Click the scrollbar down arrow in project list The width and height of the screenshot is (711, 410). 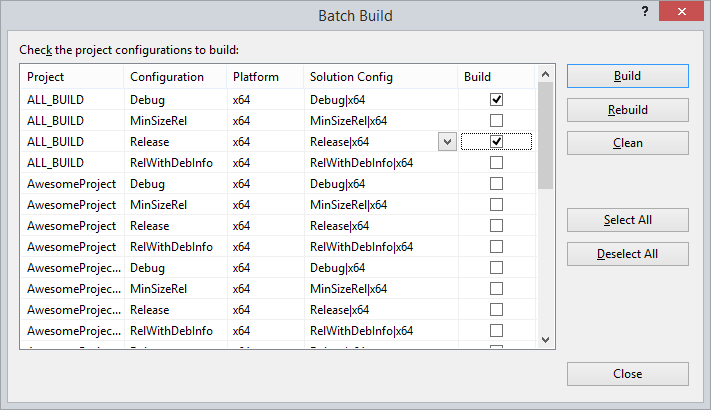click(545, 340)
